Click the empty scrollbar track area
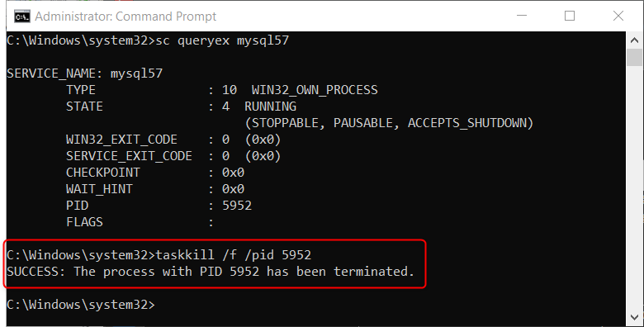644x327 pixels. click(x=634, y=187)
